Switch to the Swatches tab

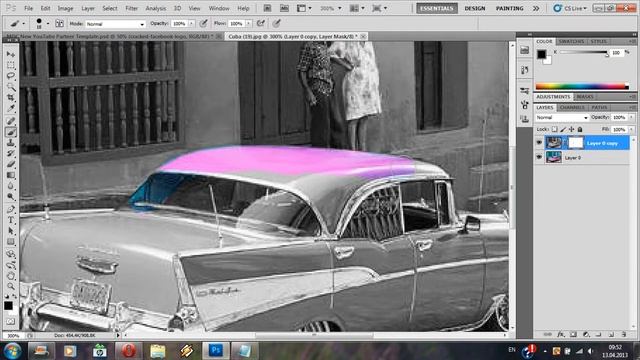tap(571, 41)
